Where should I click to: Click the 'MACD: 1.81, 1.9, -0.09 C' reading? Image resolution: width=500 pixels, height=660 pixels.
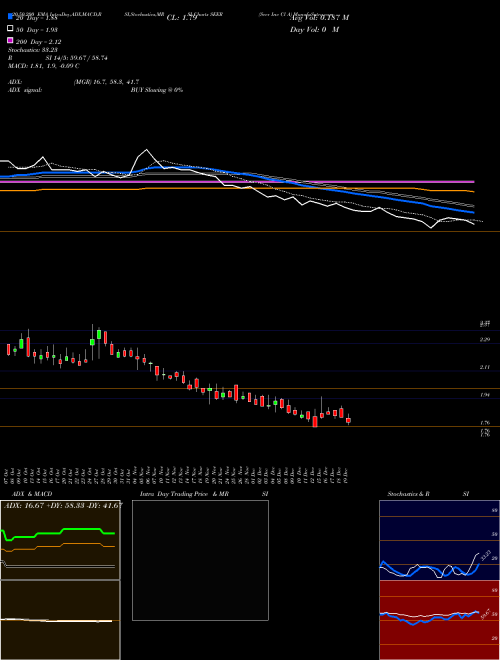pyautogui.click(x=44, y=66)
